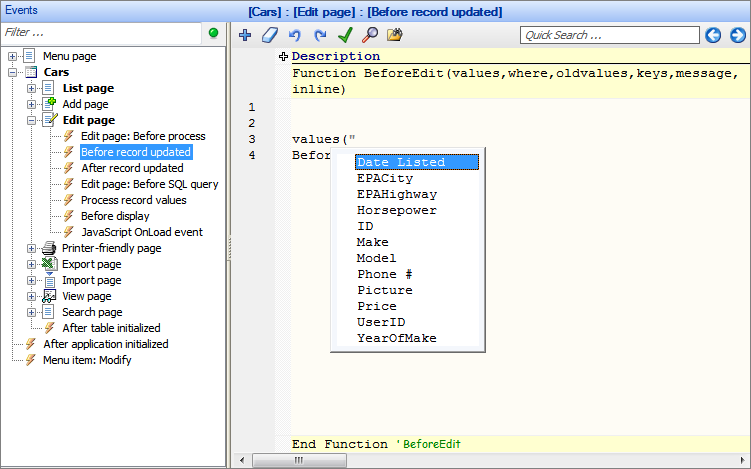Viewport: 751px width, 469px height.
Task: Open Edit page: Before process event
Action: [143, 136]
